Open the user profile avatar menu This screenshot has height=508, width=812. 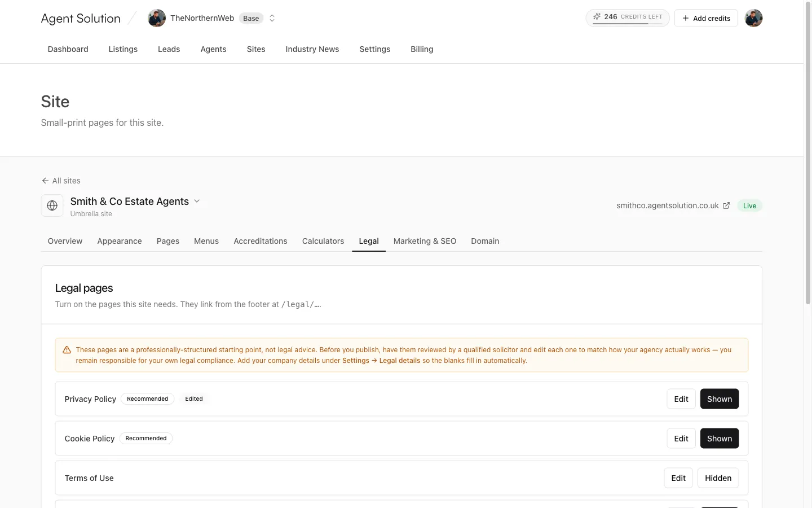(x=753, y=18)
